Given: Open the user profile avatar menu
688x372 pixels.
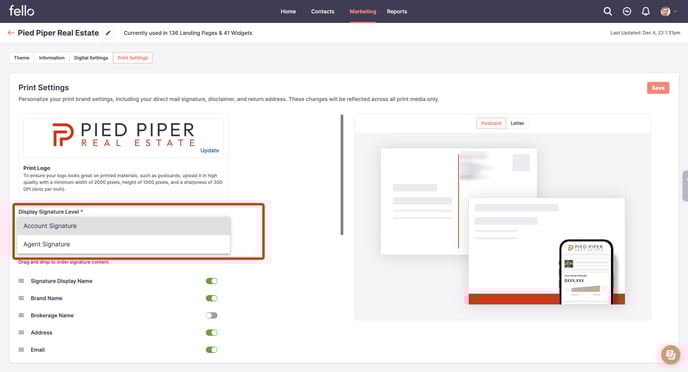Looking at the screenshot, I should point(665,11).
